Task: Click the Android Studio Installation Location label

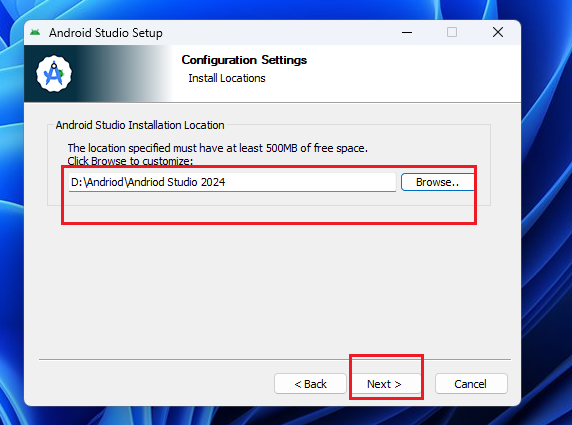Action: pos(140,125)
